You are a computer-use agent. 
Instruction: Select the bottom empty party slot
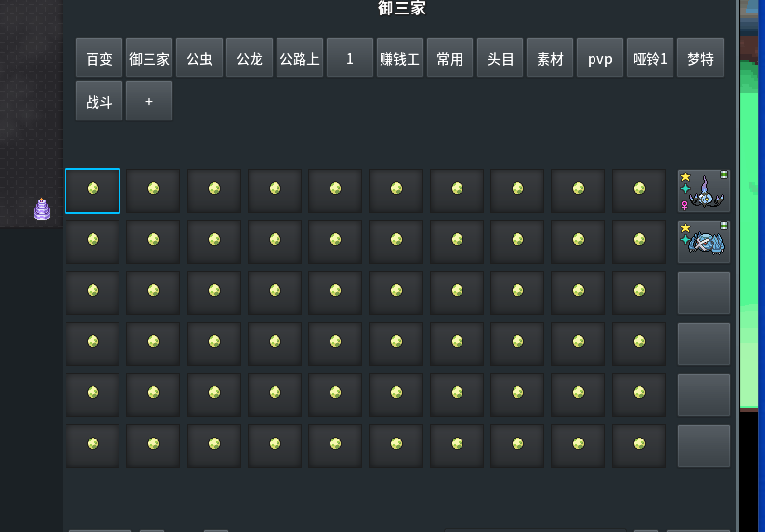coord(704,446)
